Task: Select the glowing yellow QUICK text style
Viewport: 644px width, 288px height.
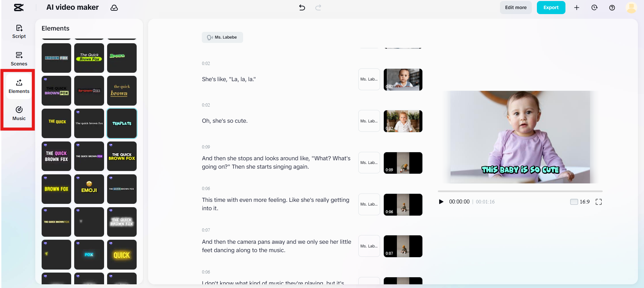Action: pos(122,254)
